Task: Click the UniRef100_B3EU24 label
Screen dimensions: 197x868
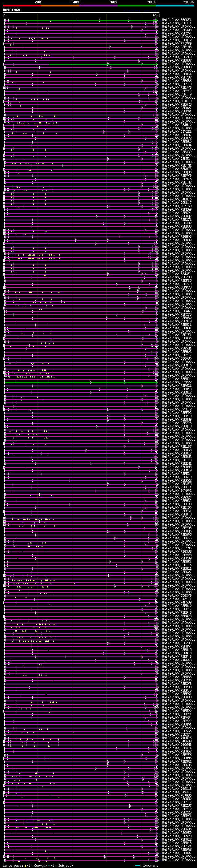Action: tap(176, 379)
